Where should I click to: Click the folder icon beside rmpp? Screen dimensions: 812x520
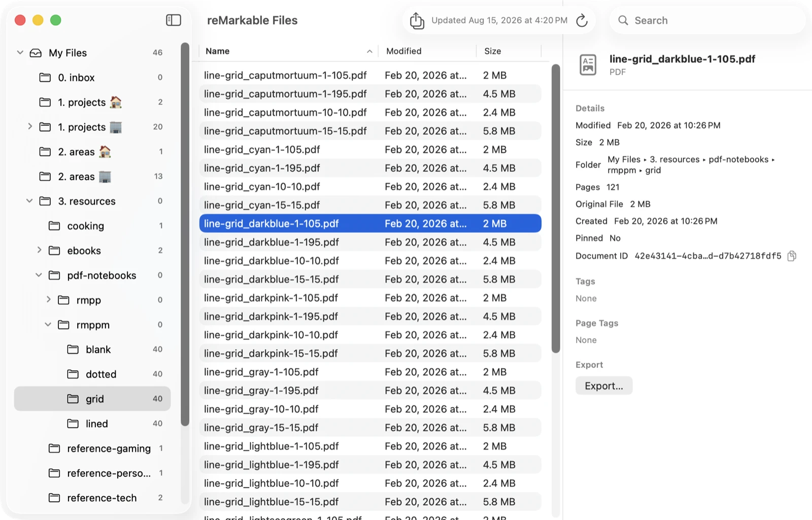(63, 300)
